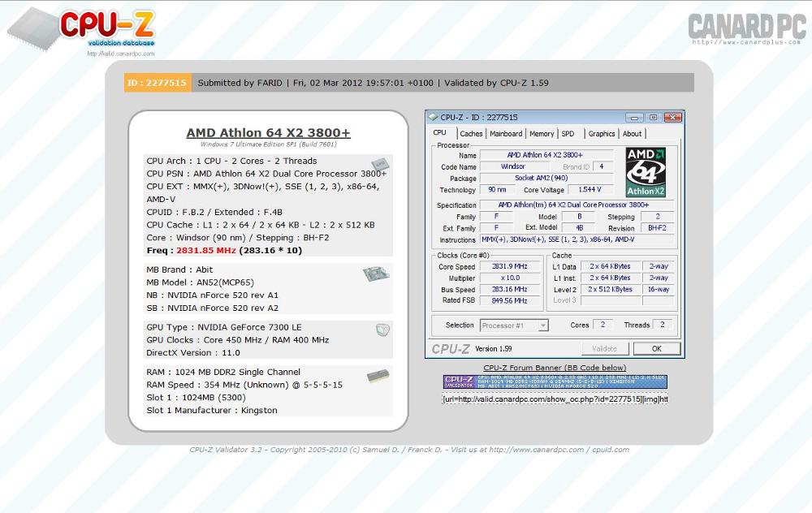Minimize the CPU-Z window
This screenshot has width=812, height=513.
click(x=634, y=118)
